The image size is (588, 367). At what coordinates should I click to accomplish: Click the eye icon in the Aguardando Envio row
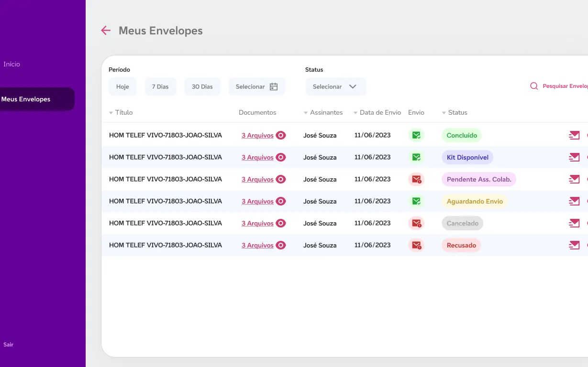pos(281,201)
